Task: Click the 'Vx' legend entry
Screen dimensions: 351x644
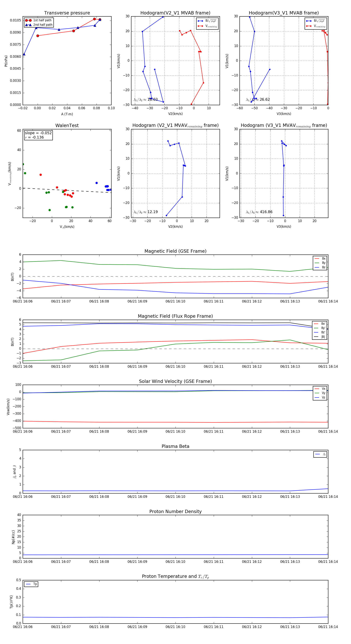Action: point(320,389)
